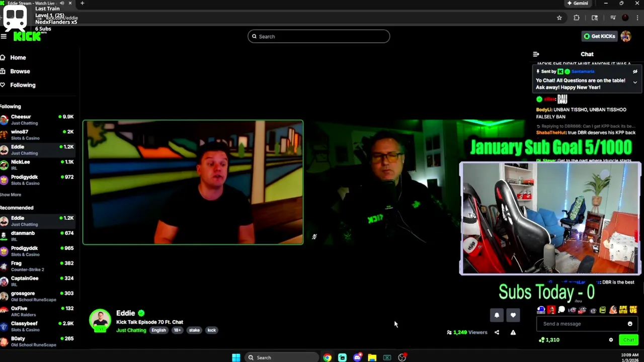Image resolution: width=644 pixels, height=362 pixels.
Task: Click Santamaria username in pinned message
Action: pyautogui.click(x=583, y=71)
